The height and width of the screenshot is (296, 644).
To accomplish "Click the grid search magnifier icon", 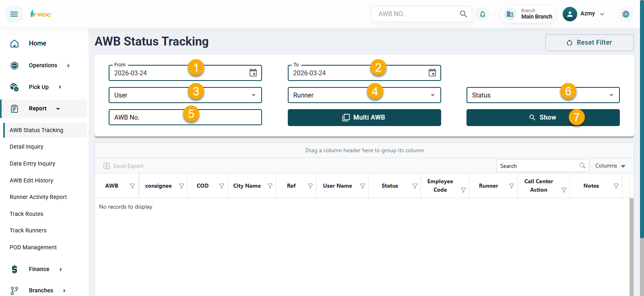I will click(582, 166).
